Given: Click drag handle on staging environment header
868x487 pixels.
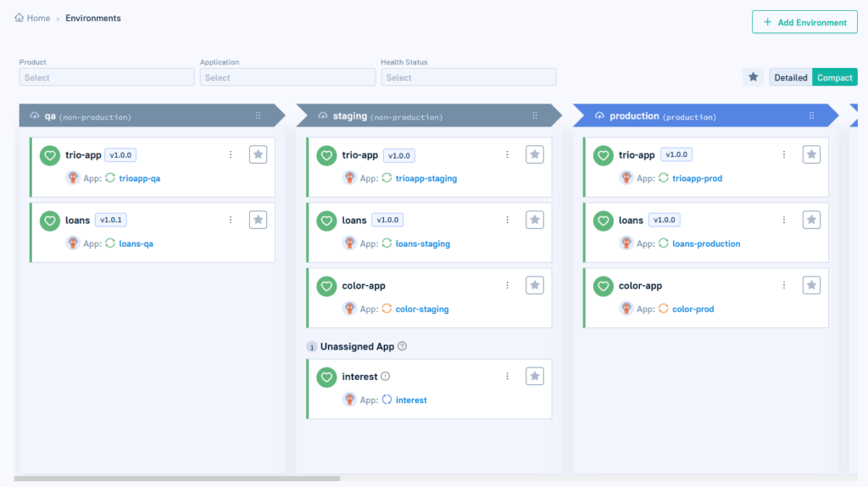Looking at the screenshot, I should [535, 116].
